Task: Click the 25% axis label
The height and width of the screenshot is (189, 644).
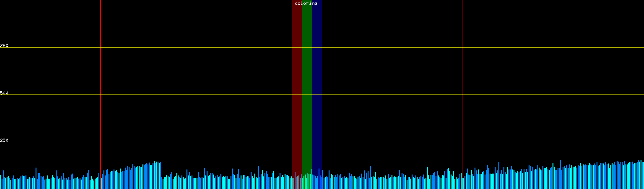Action: point(4,140)
